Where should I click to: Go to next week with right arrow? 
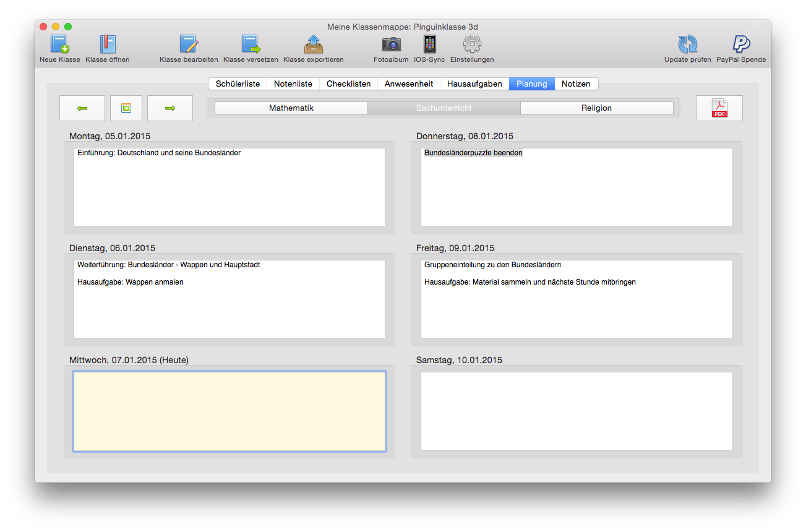click(170, 108)
